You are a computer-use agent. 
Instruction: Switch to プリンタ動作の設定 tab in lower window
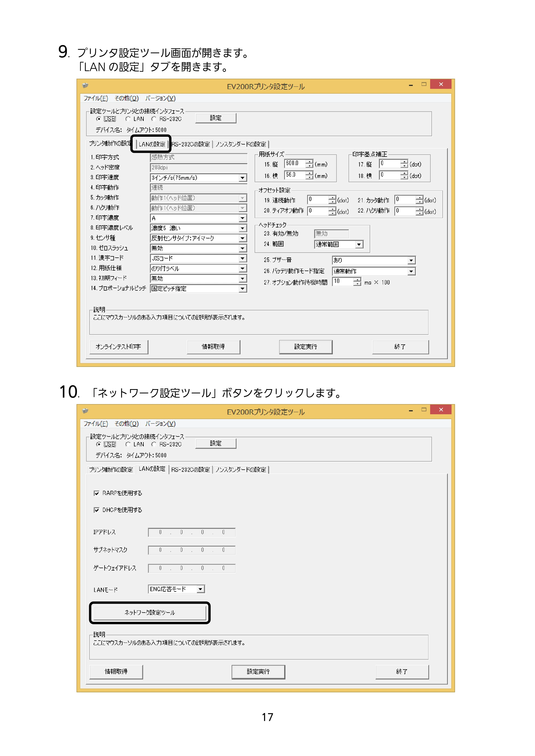point(111,470)
